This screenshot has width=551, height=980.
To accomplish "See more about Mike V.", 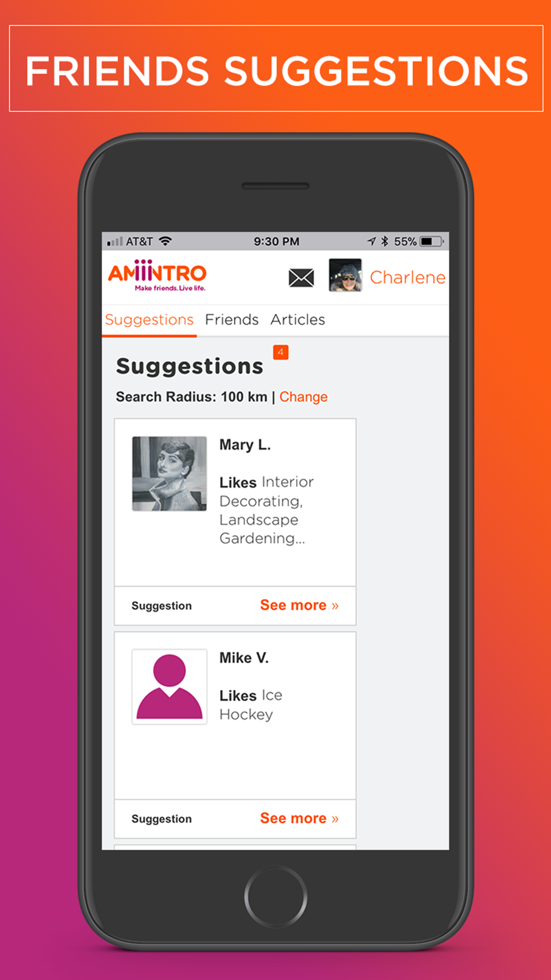I will [299, 818].
